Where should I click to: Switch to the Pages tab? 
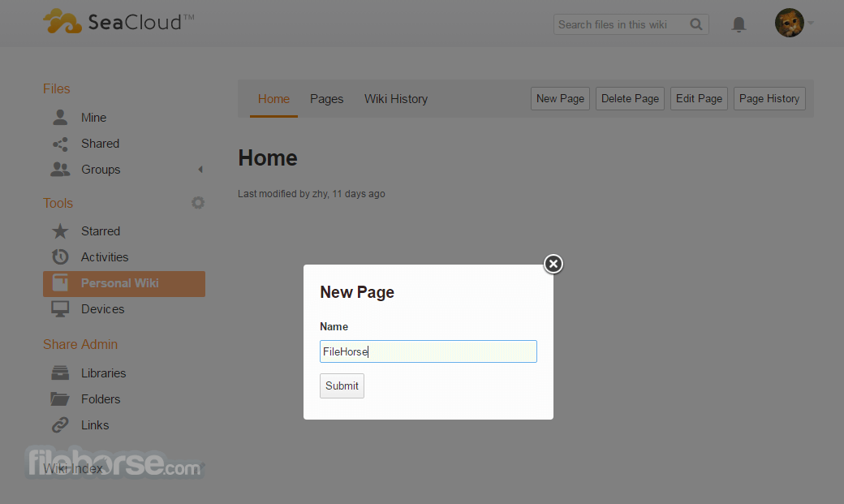327,99
